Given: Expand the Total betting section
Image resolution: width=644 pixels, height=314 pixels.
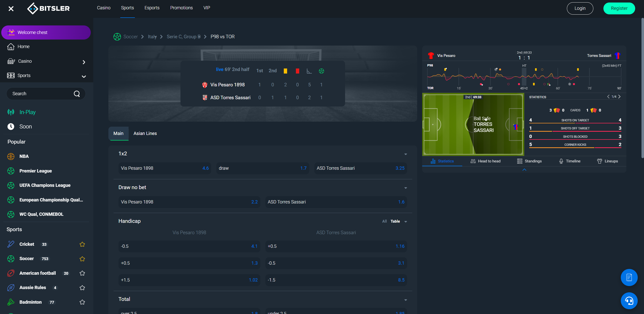Looking at the screenshot, I should (406, 300).
